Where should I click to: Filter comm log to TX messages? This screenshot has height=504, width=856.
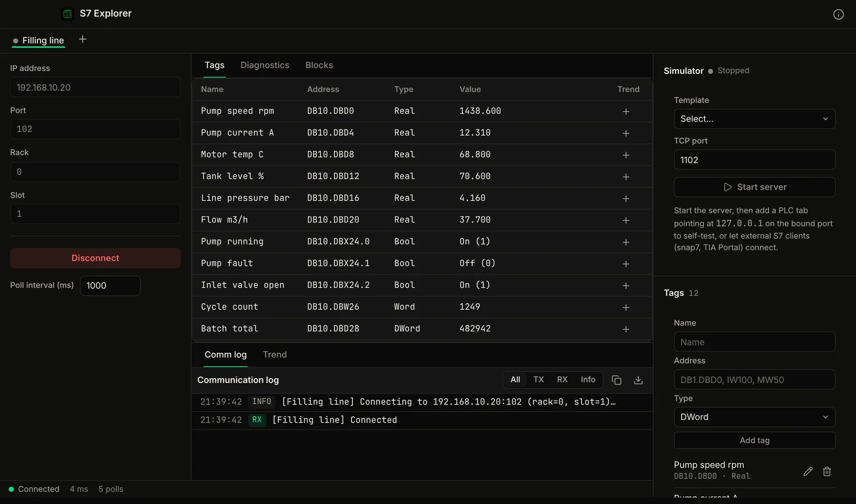539,379
